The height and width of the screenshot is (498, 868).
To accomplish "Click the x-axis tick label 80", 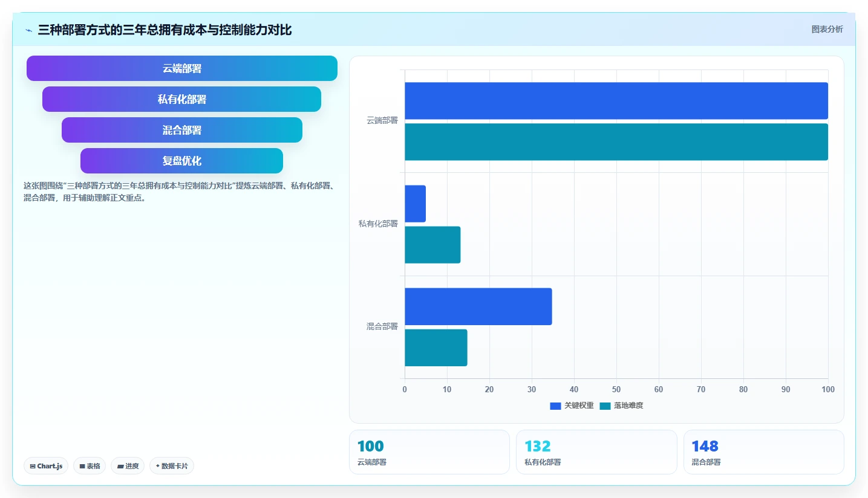I will pyautogui.click(x=743, y=390).
